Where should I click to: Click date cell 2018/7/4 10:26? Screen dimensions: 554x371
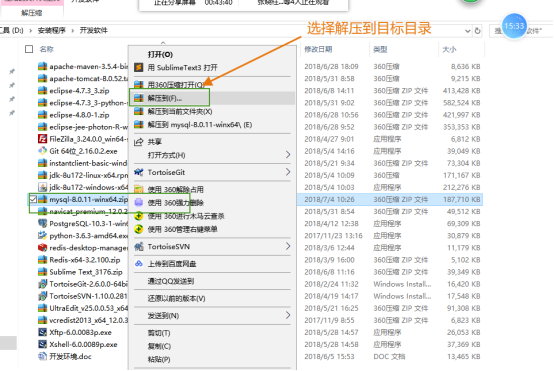pos(329,200)
